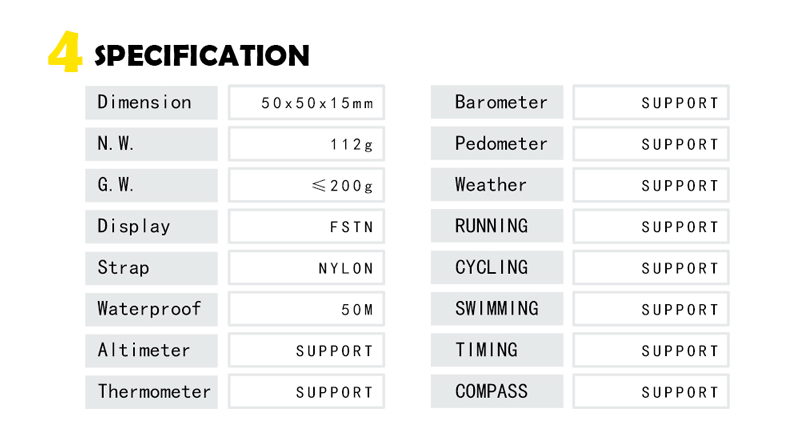The image size is (800, 436).
Task: Click the Thermometer label cell
Action: 151,392
